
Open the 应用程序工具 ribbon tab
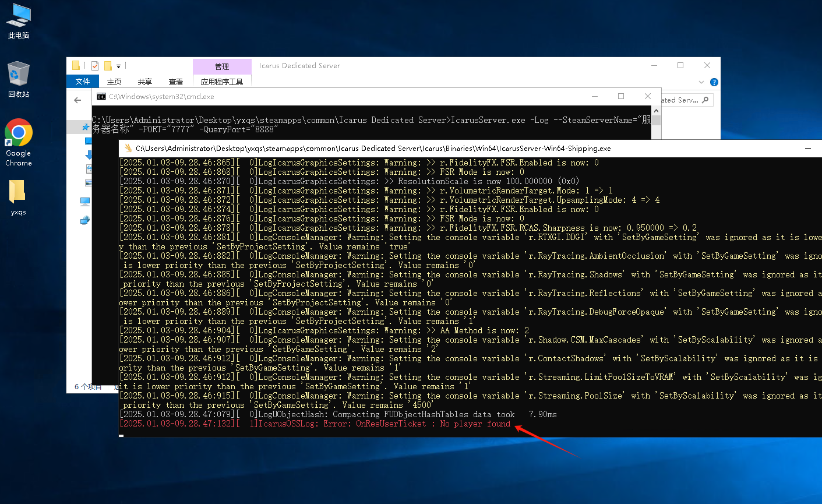222,82
